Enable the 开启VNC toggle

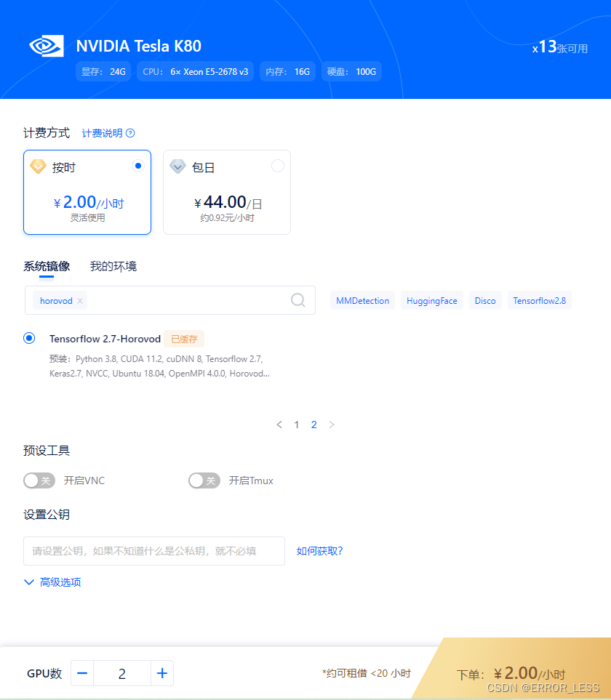(x=39, y=480)
